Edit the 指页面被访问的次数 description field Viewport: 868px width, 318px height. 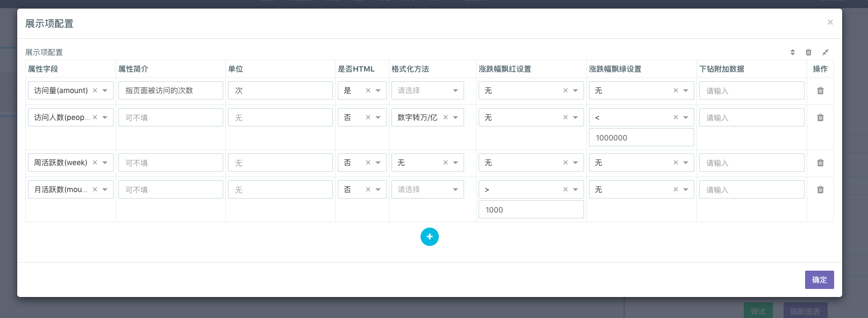(x=170, y=90)
